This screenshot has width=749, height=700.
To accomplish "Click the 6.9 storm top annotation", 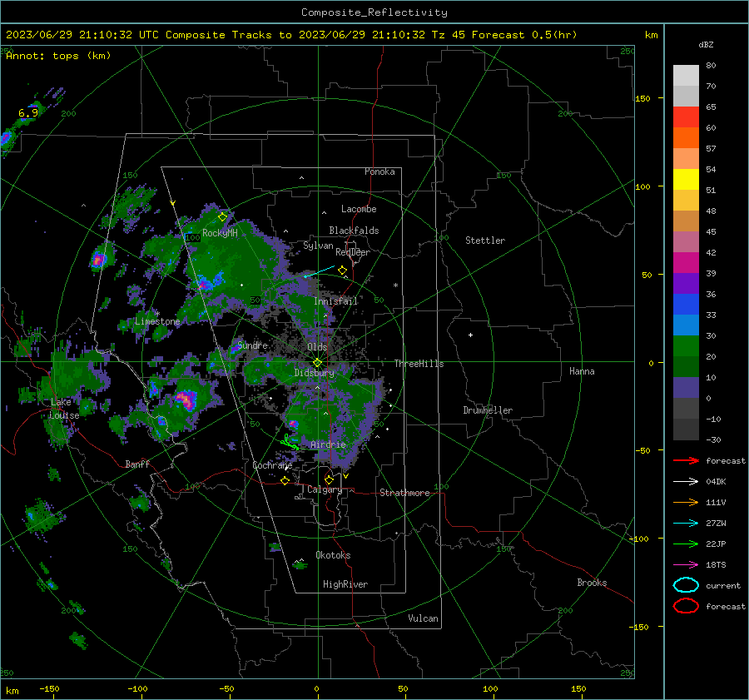I will coord(28,113).
